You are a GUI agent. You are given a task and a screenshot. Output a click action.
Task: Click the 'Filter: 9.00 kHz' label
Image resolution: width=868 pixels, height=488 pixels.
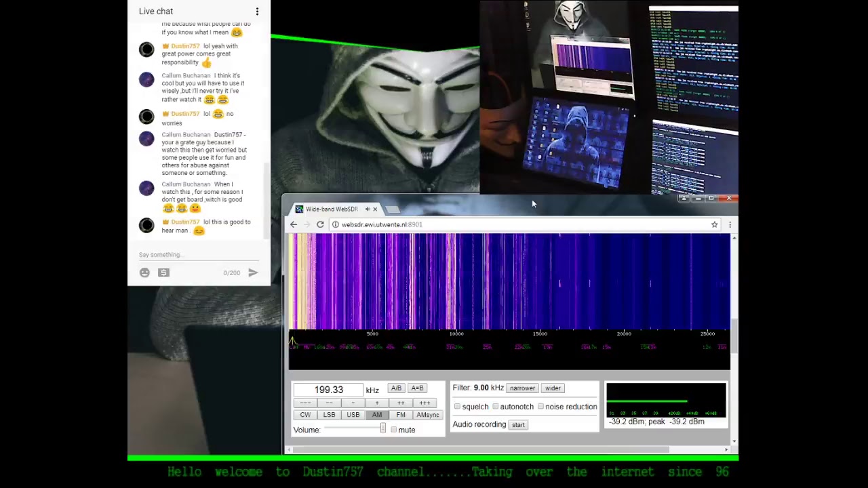478,388
